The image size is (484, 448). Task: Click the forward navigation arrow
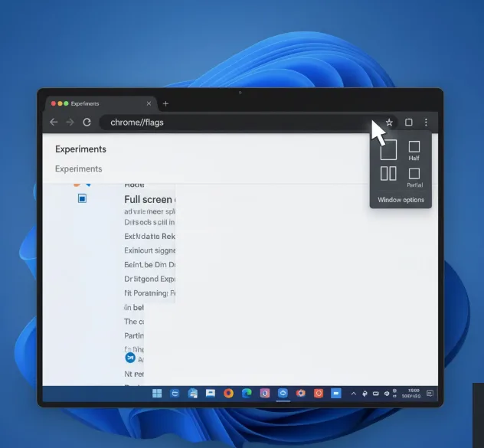coord(70,122)
